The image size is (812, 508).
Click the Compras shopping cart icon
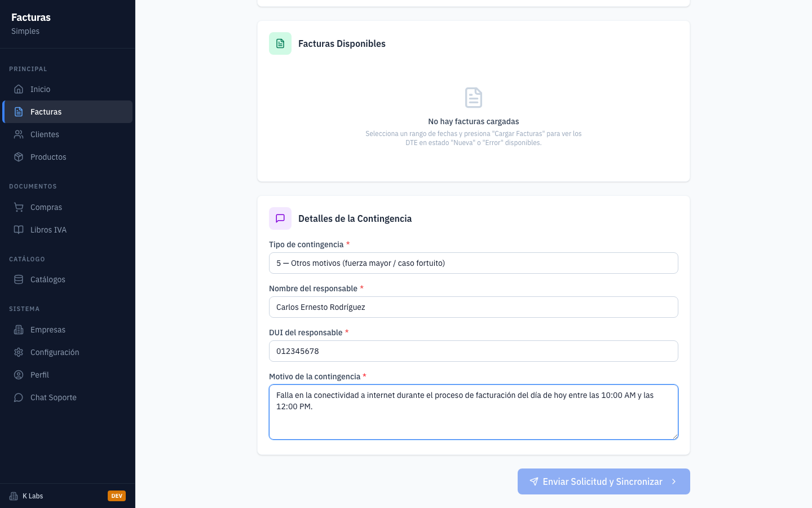point(19,207)
